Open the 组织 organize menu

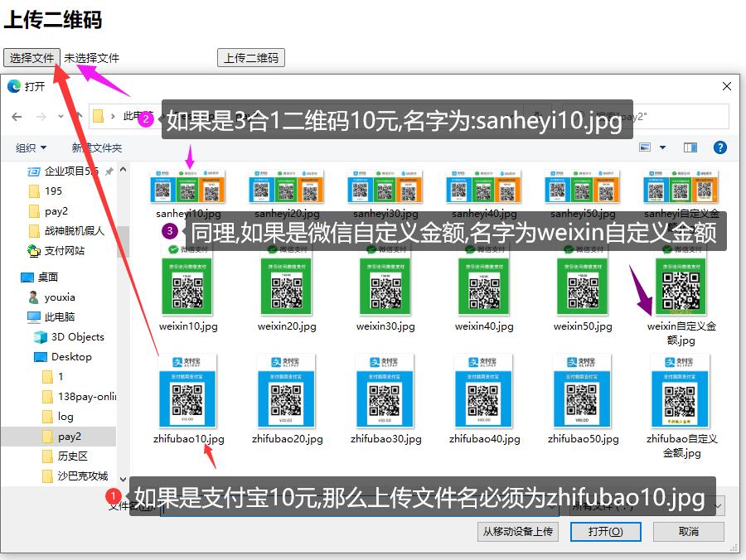click(31, 147)
